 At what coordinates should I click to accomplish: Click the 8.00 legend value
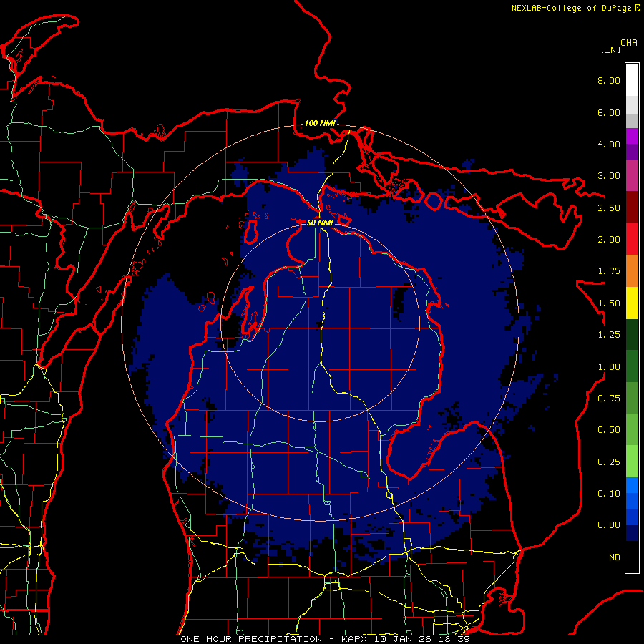pyautogui.click(x=609, y=80)
